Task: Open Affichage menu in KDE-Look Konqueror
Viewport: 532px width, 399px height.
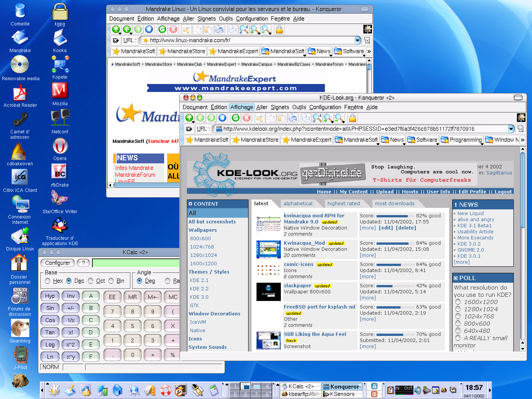Action: click(241, 107)
